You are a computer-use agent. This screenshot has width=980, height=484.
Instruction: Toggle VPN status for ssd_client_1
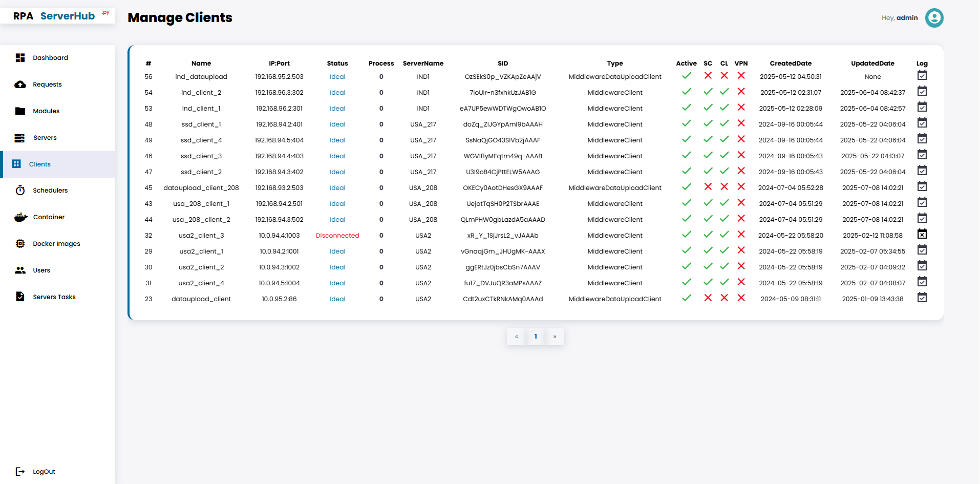740,123
